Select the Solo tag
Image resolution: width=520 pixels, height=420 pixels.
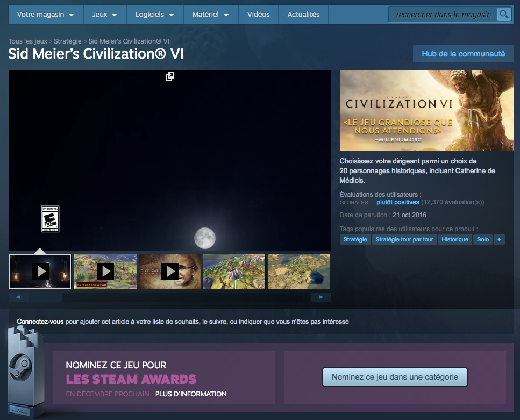pyautogui.click(x=483, y=239)
